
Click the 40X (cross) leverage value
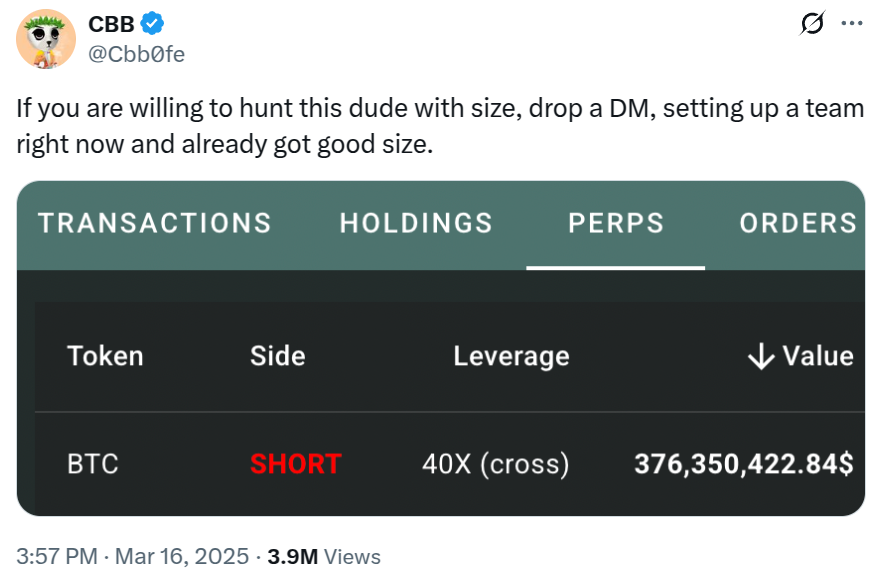tap(495, 464)
